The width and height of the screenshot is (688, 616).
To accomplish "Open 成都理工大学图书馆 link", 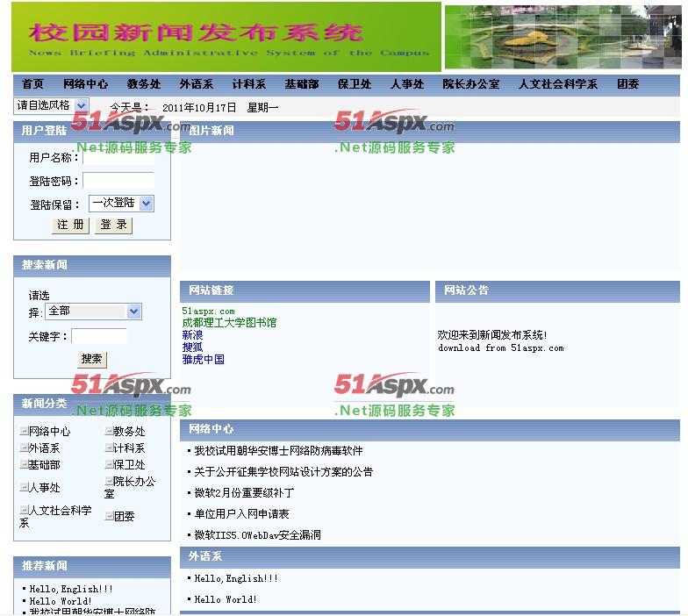I will (x=229, y=323).
